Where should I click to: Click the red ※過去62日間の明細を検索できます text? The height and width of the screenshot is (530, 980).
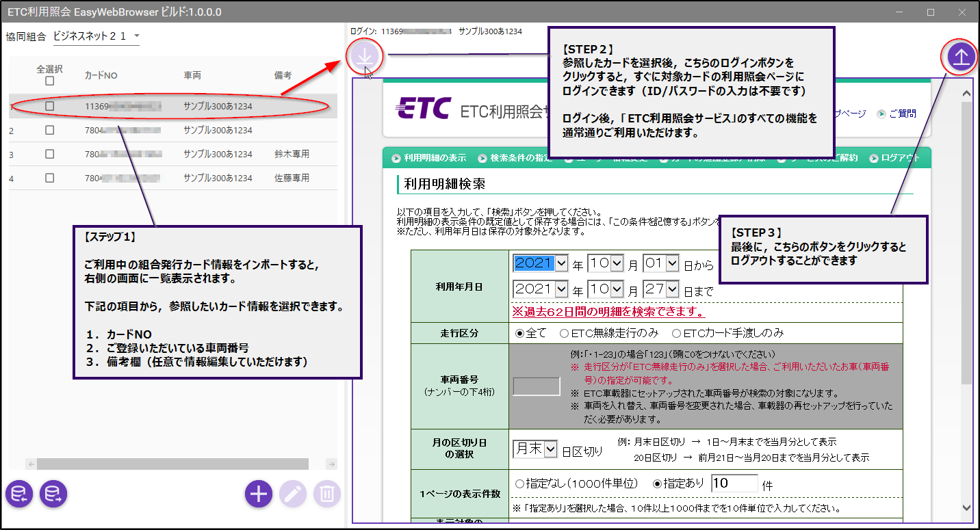click(609, 312)
